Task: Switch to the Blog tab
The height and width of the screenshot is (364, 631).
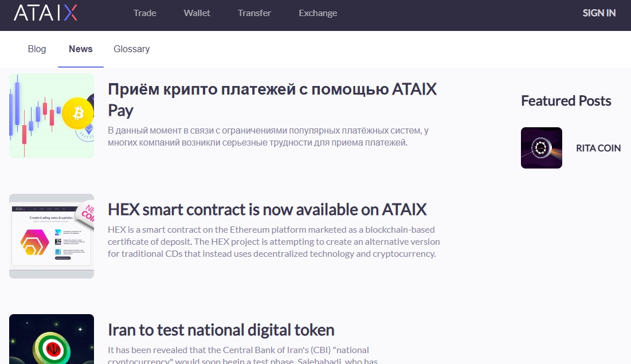Action: [x=37, y=49]
